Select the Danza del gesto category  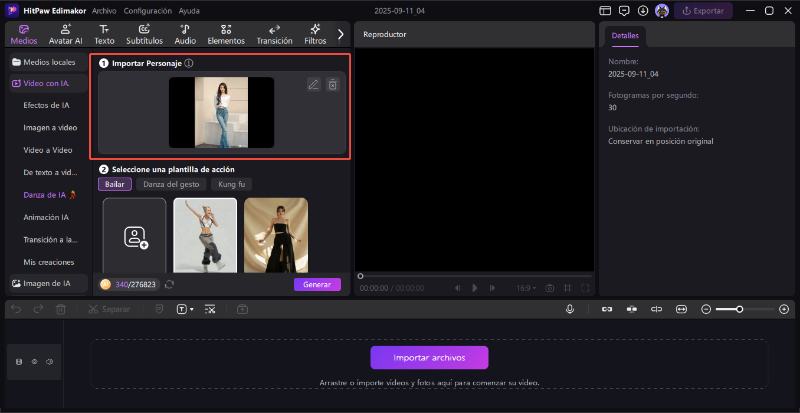point(171,184)
